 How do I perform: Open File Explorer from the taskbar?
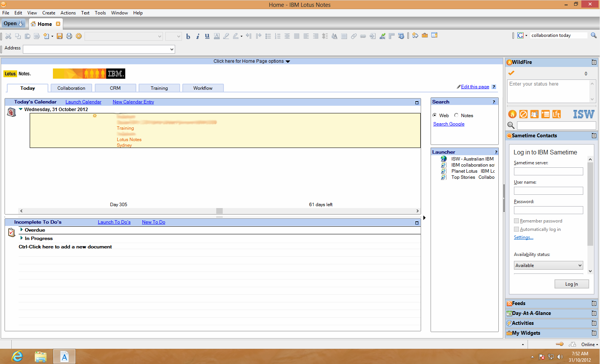[x=40, y=357]
